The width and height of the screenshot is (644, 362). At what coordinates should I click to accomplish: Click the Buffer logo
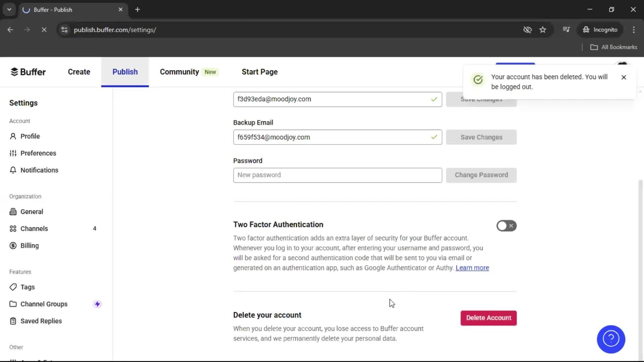click(28, 72)
